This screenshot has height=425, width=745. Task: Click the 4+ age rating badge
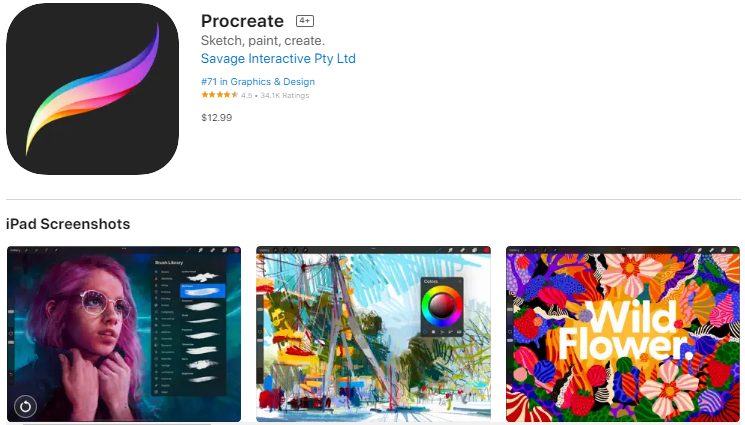pos(305,21)
